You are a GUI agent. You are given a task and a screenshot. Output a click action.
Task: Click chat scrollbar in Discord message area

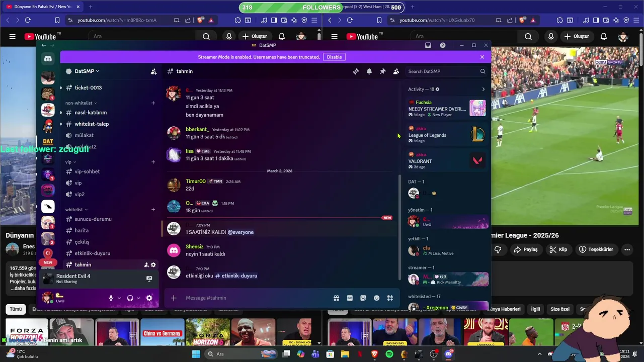[400, 226]
